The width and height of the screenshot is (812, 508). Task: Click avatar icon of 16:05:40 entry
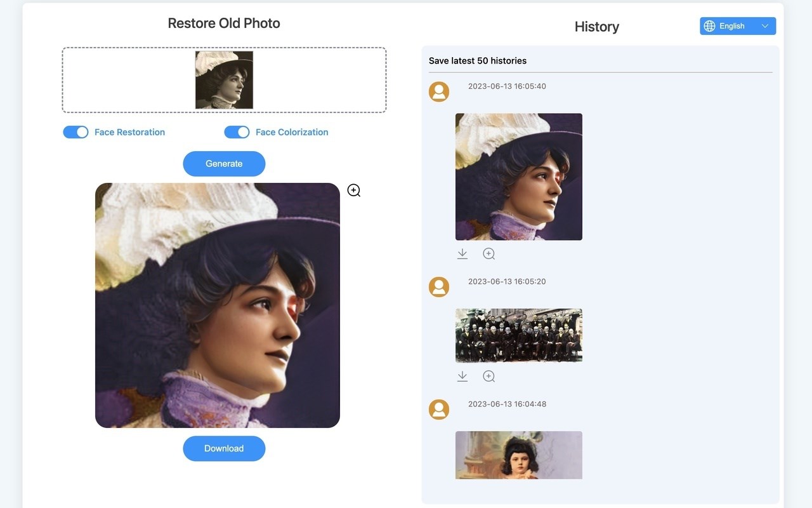(x=439, y=91)
